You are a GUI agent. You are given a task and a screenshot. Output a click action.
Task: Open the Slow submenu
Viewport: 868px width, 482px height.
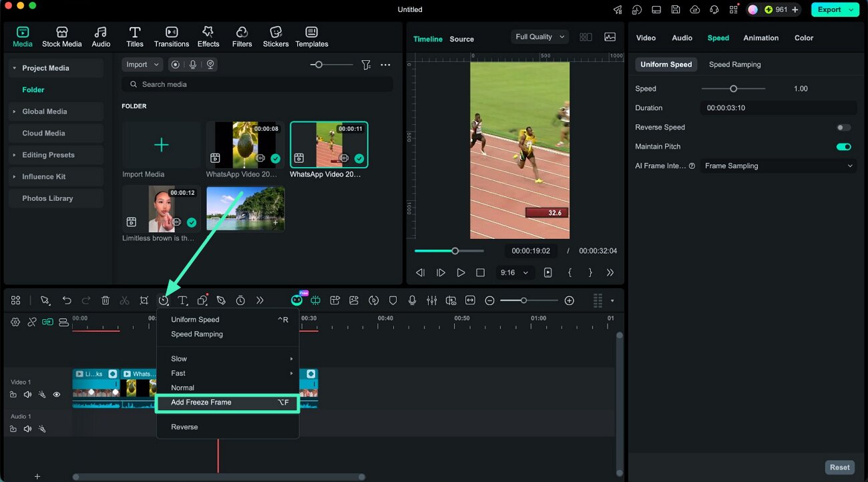point(228,358)
